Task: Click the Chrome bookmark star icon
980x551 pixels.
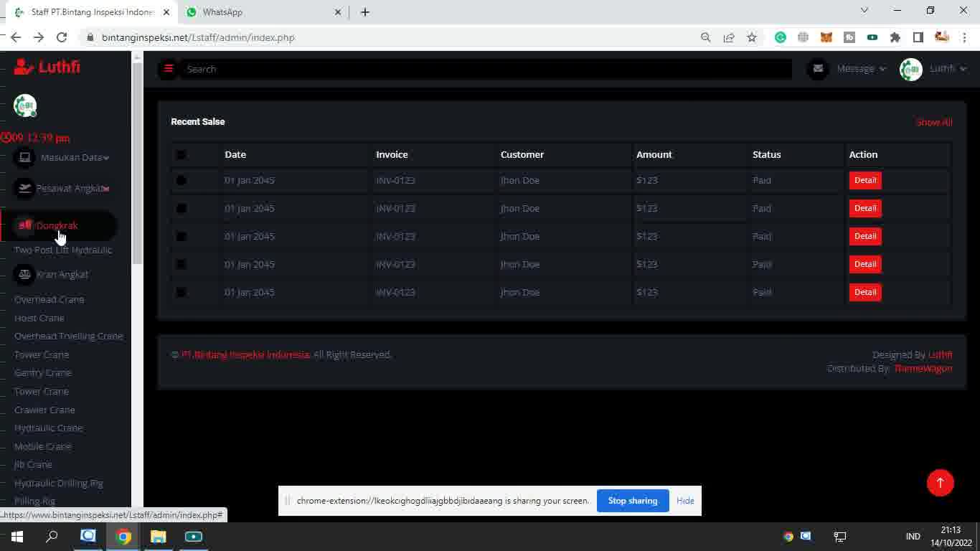Action: pyautogui.click(x=751, y=37)
